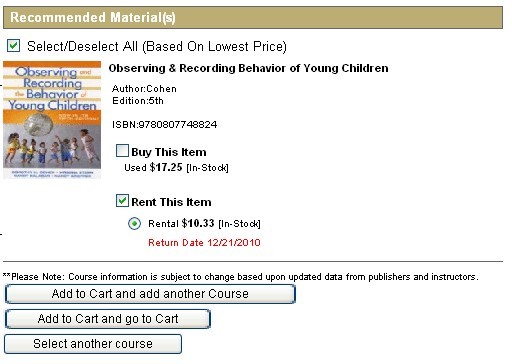Click the ISBN 9780807748824 text
This screenshot has height=364, width=512.
[165, 125]
